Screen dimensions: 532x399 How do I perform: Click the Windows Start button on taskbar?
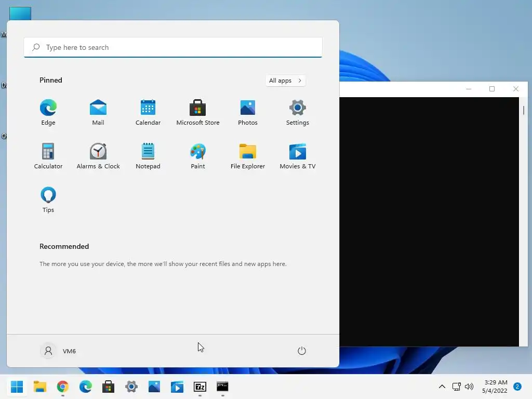(17, 387)
